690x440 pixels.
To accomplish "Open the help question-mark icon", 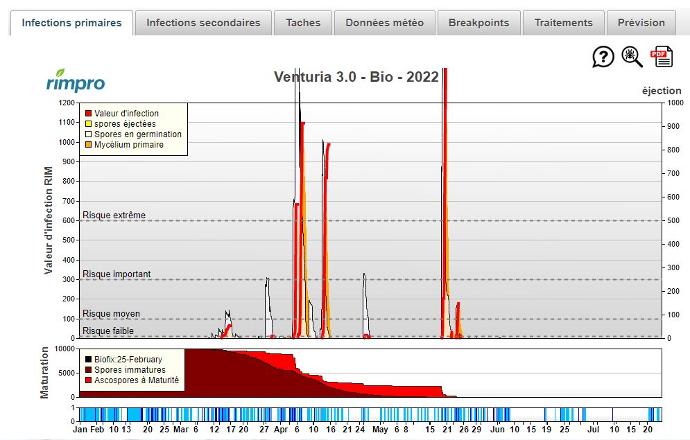I will (x=603, y=57).
